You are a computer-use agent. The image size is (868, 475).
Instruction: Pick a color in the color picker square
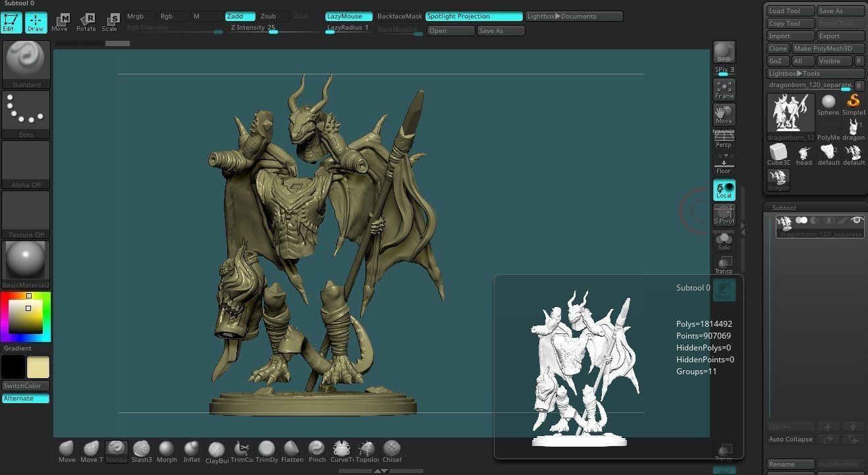(x=26, y=318)
